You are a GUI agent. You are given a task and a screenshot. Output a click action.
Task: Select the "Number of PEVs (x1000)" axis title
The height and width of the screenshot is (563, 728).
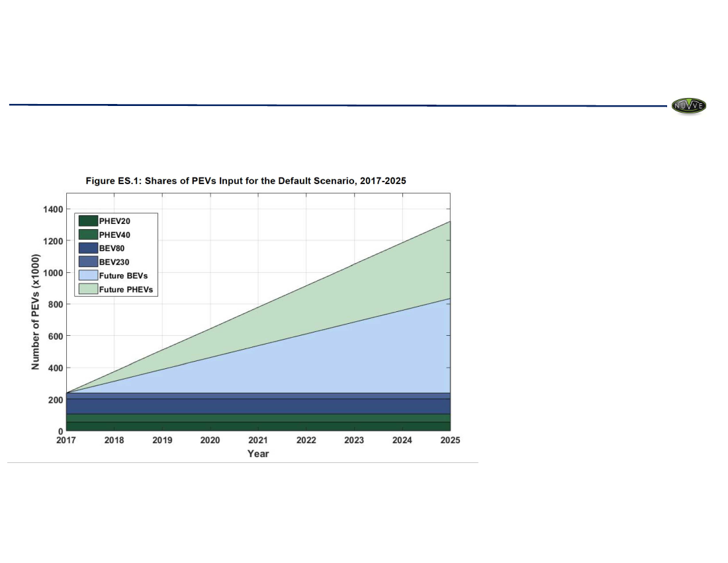(35, 312)
